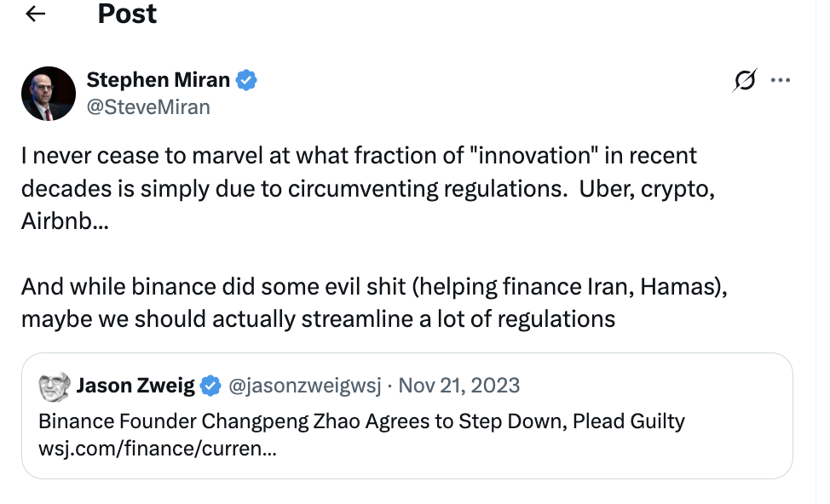Open the three-dot More options menu
This screenshot has height=504, width=830.
(x=781, y=81)
